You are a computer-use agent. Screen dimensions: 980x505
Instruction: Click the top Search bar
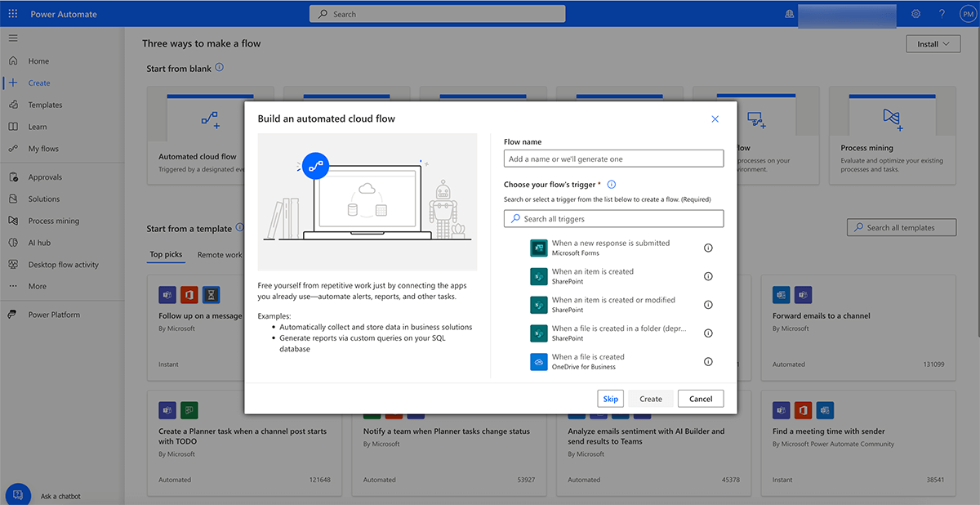pyautogui.click(x=437, y=14)
